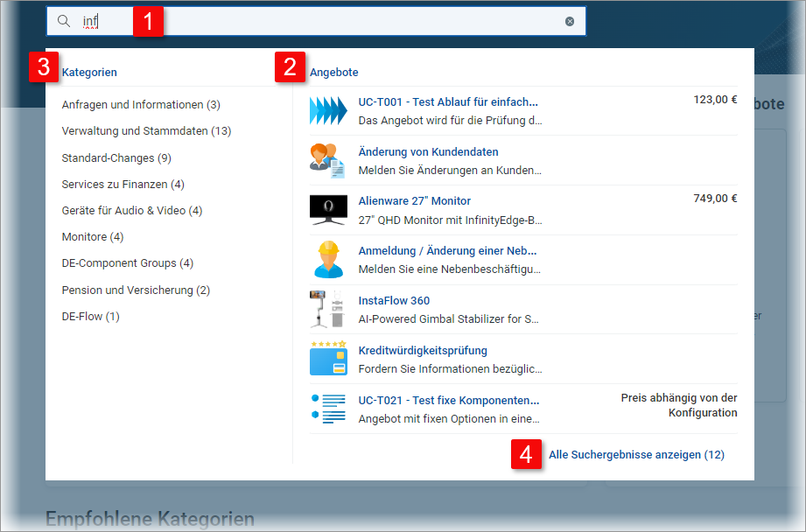Viewport: 806px width, 532px height.
Task: Clear the search field with the X icon
Action: coord(570,21)
